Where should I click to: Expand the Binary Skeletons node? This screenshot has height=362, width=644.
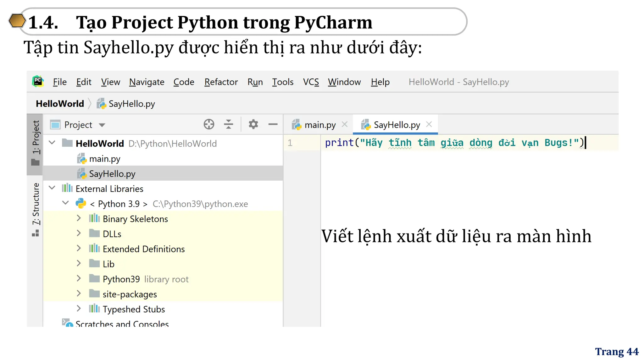79,218
